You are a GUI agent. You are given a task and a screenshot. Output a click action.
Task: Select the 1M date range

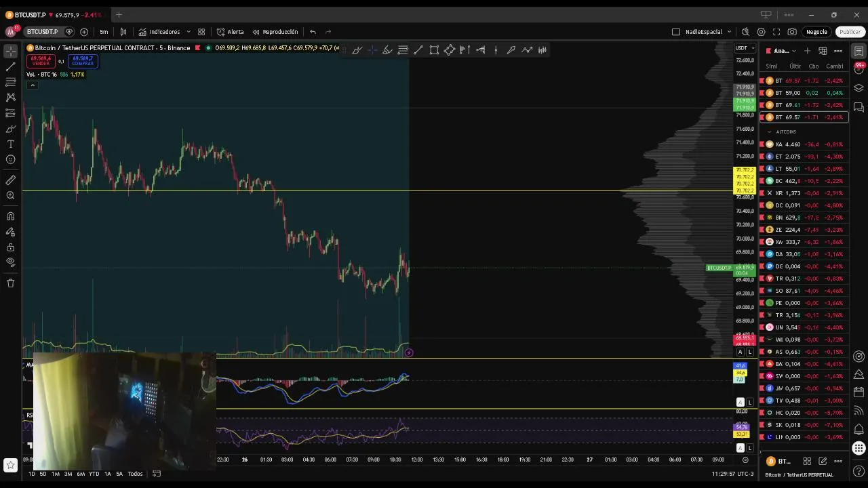[x=56, y=474]
